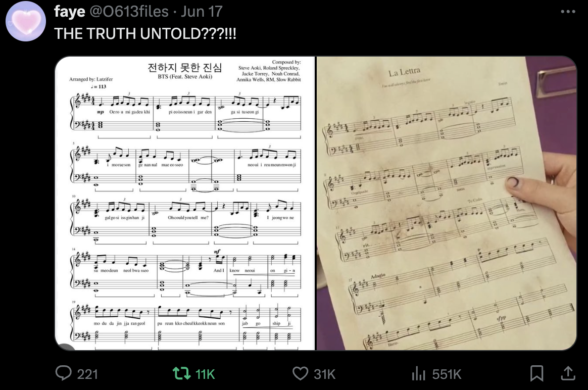588x390 pixels.
Task: Like the tweet with heart icon
Action: (300, 373)
